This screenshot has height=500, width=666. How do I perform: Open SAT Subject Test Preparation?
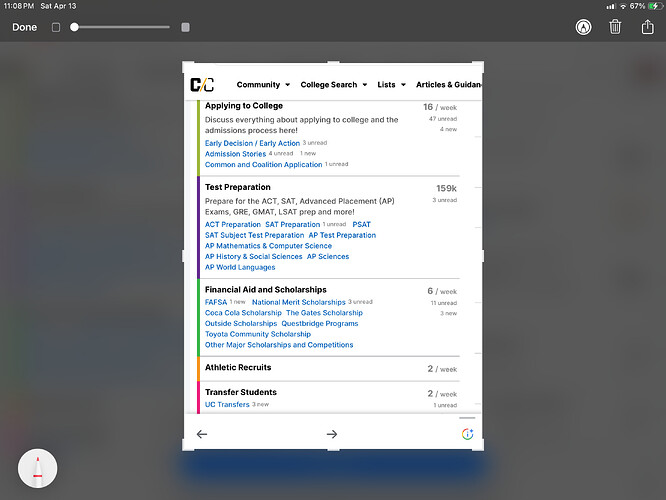(x=254, y=235)
